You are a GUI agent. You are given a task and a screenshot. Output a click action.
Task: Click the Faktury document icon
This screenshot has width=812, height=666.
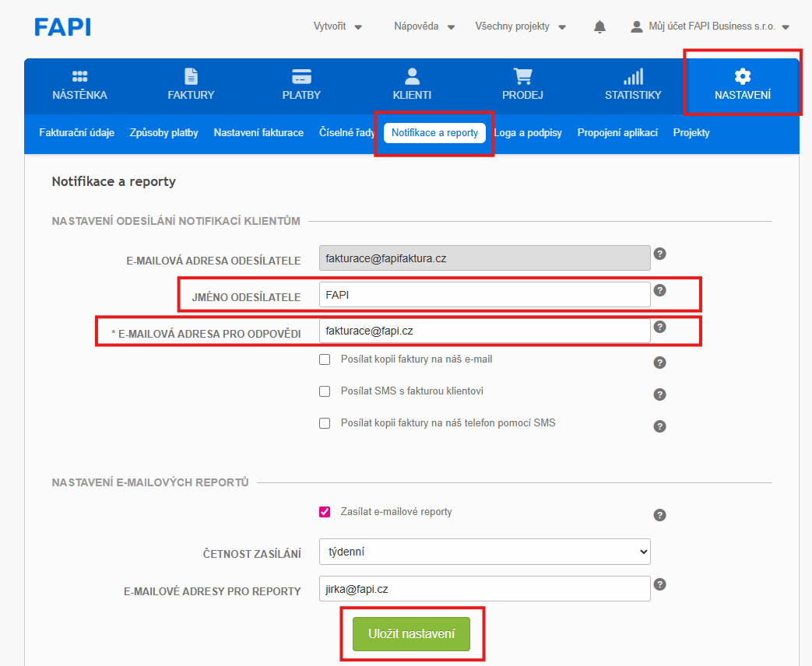click(x=191, y=76)
